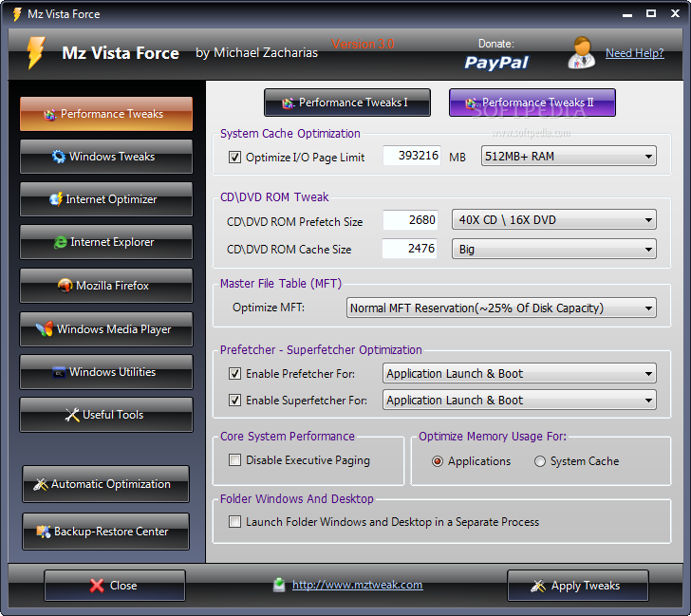Switch to Performance Tweaks II tab
Screen dimensions: 691x616
(532, 103)
